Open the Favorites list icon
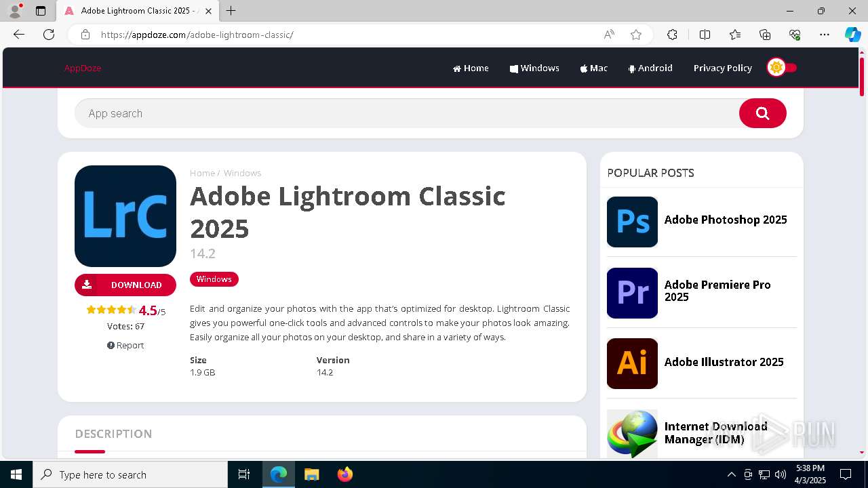This screenshot has width=868, height=488. (x=735, y=35)
